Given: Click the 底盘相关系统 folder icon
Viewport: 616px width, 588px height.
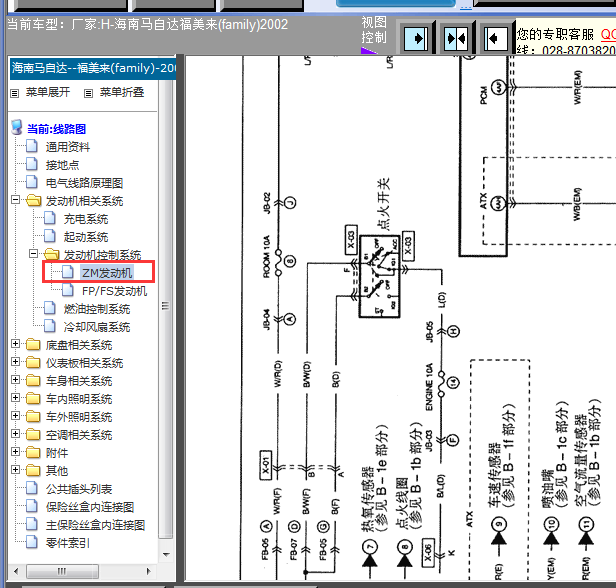Looking at the screenshot, I should click(33, 345).
